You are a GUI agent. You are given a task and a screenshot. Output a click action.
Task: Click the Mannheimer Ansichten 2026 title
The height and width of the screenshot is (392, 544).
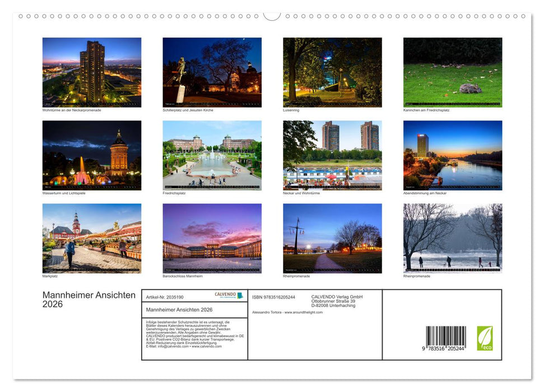tap(88, 299)
